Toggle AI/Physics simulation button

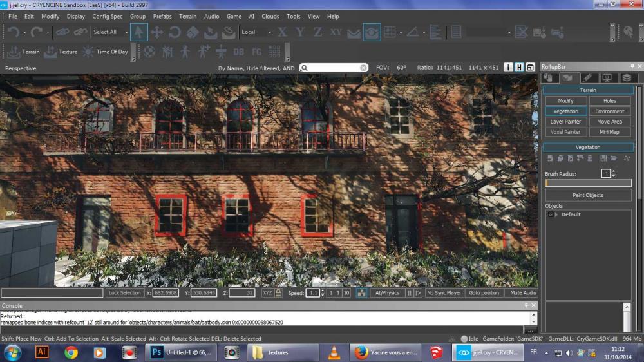387,292
